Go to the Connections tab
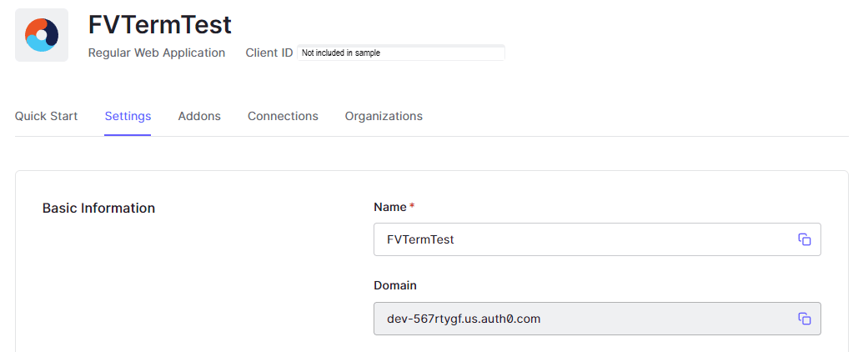Viewport: 868px width, 352px height. tap(283, 116)
